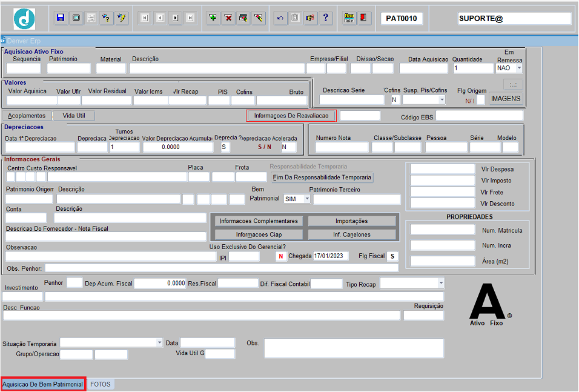
Task: Click the Data 1ª Depreciacao field
Action: 40,147
